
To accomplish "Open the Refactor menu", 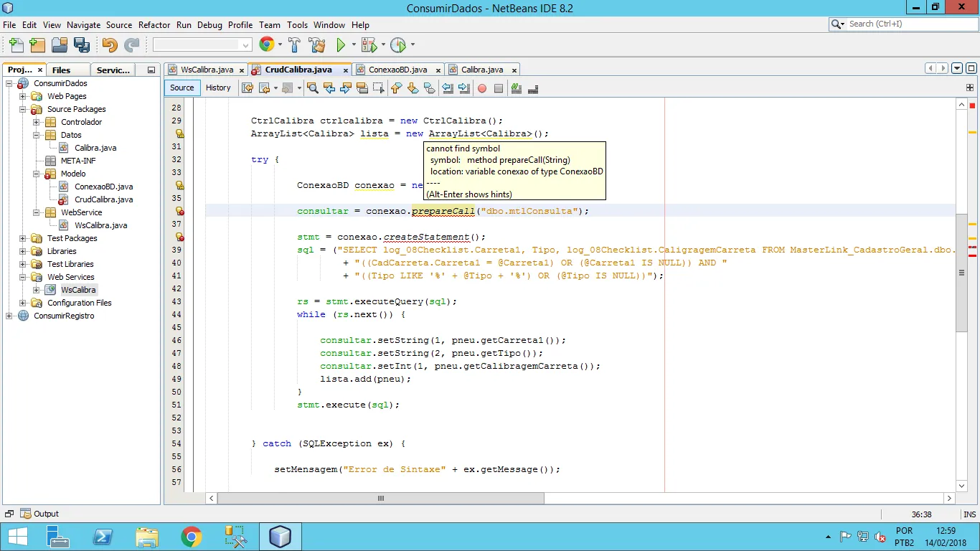I will (154, 24).
